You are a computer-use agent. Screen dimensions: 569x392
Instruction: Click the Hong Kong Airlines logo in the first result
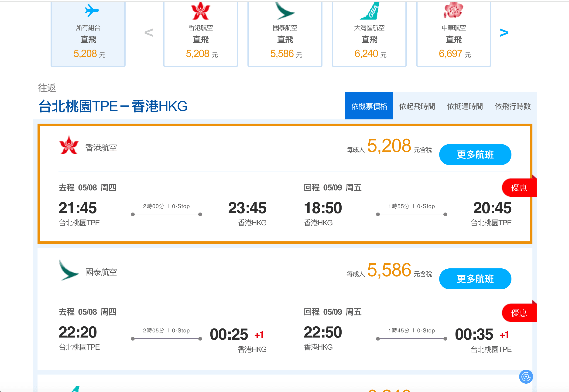pyautogui.click(x=69, y=145)
